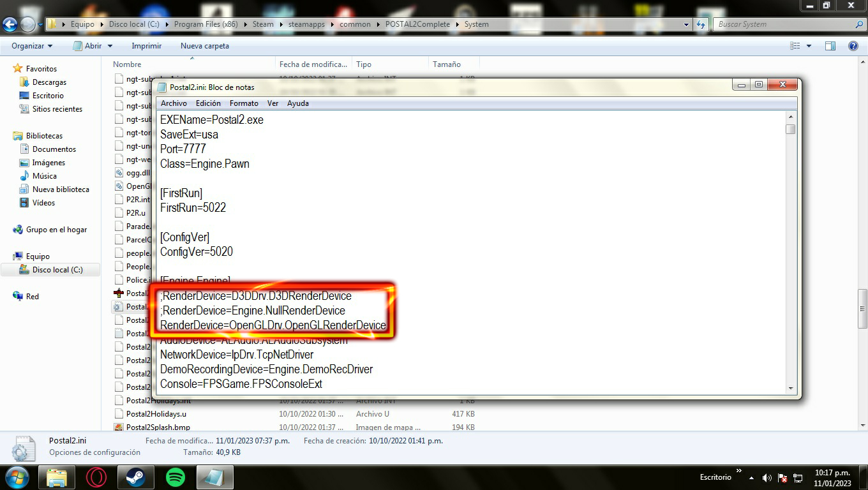Click the EXEName=Postal2.exe line in Notepad

[x=212, y=120]
